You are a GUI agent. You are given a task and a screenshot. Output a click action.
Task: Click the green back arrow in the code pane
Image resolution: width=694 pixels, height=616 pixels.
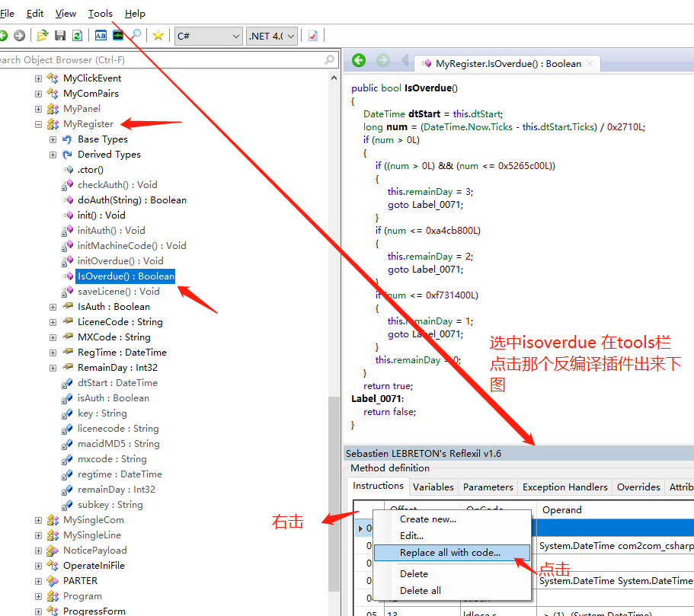click(359, 60)
